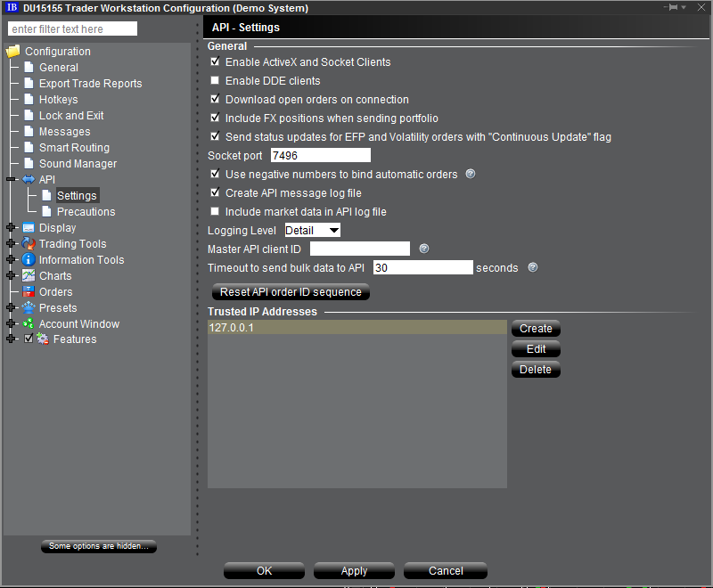Open help icon beside Master API client ID

424,249
